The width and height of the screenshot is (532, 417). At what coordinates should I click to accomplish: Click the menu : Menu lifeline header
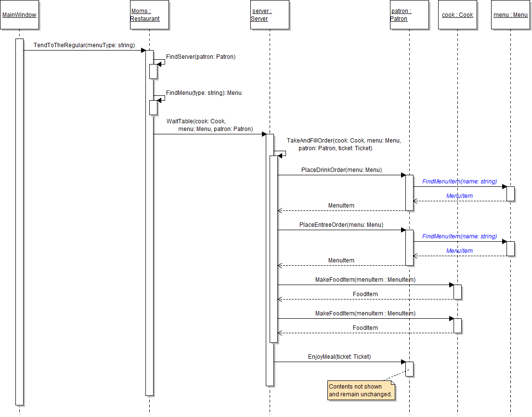[x=510, y=15]
